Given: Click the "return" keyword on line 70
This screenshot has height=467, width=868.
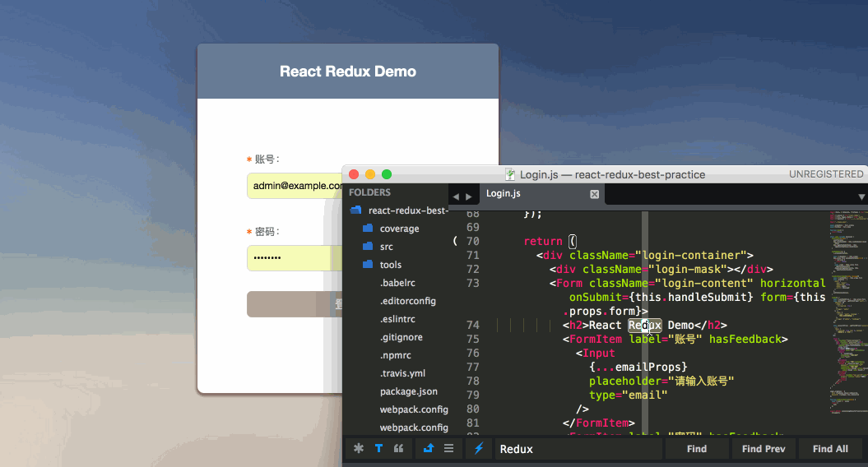Looking at the screenshot, I should pyautogui.click(x=543, y=241).
